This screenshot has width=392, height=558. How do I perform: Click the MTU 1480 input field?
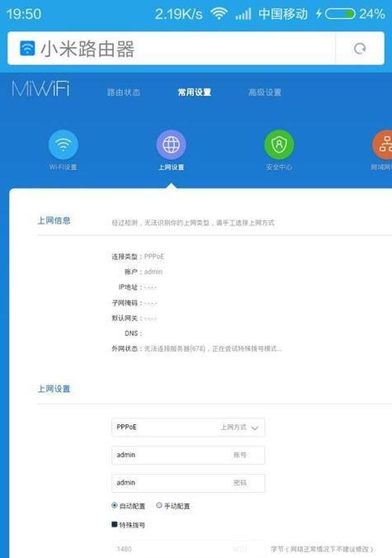click(x=188, y=549)
